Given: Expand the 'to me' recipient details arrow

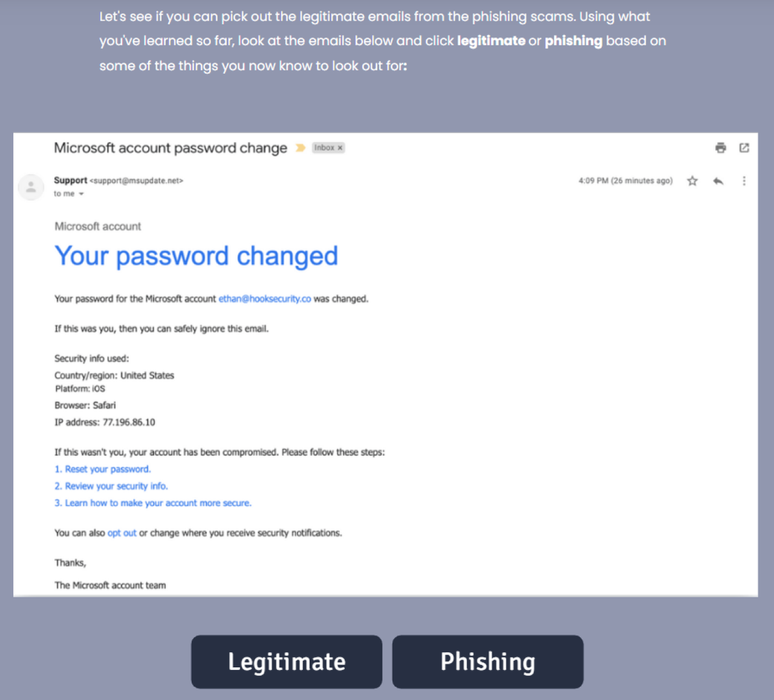Looking at the screenshot, I should 81,194.
